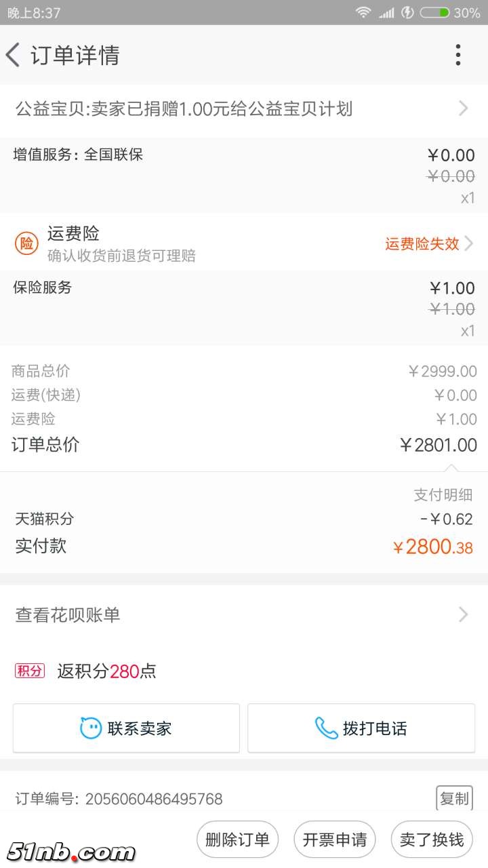Image resolution: width=488 pixels, height=868 pixels.
Task: Open the 查看花呗账单 entry
Action: 68,615
